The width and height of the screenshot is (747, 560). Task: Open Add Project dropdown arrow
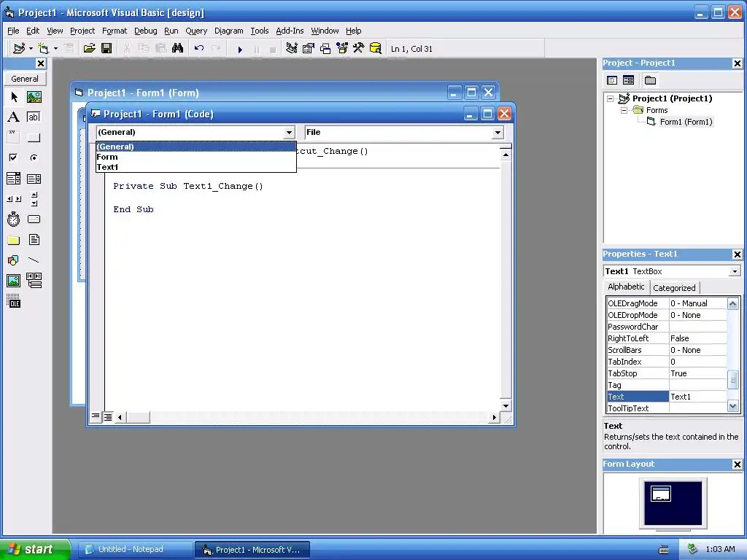tap(31, 49)
